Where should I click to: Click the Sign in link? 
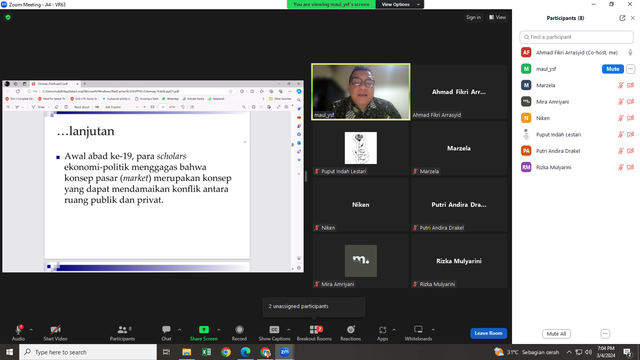pos(473,17)
